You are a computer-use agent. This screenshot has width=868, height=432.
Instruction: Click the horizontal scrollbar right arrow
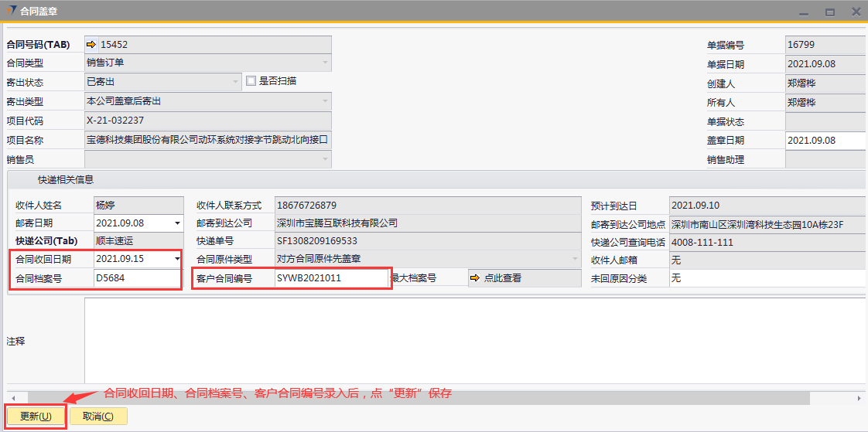tap(859, 398)
